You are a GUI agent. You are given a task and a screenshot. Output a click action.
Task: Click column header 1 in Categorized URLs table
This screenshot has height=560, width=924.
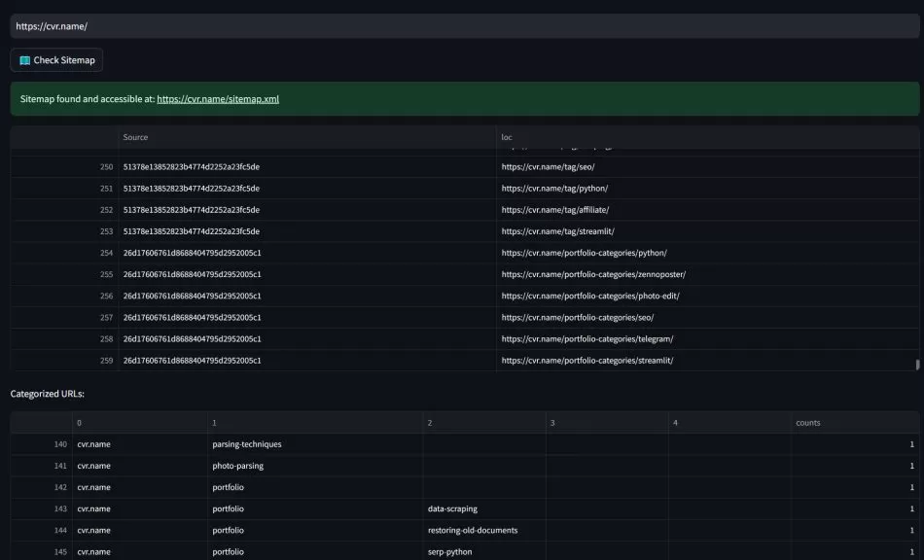213,422
